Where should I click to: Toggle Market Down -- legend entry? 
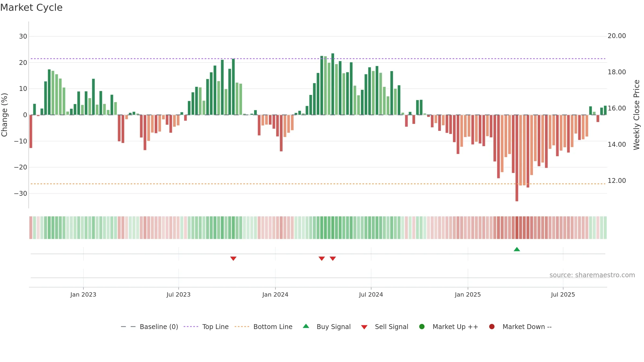point(520,327)
